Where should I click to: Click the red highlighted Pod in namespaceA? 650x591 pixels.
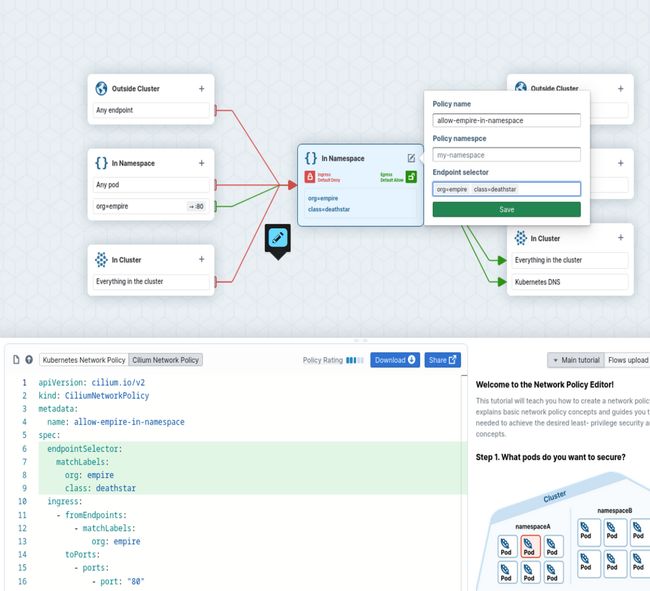pyautogui.click(x=530, y=546)
